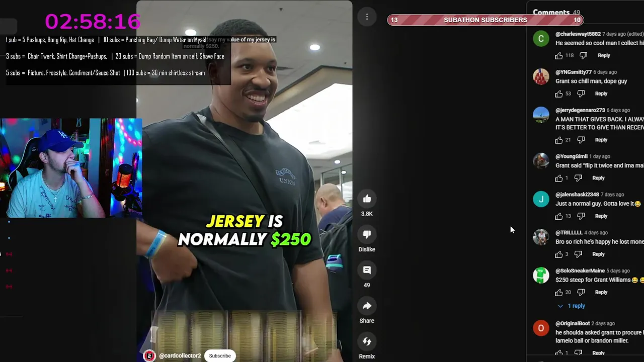Dislike the comment by @YoungGimli

578,178
